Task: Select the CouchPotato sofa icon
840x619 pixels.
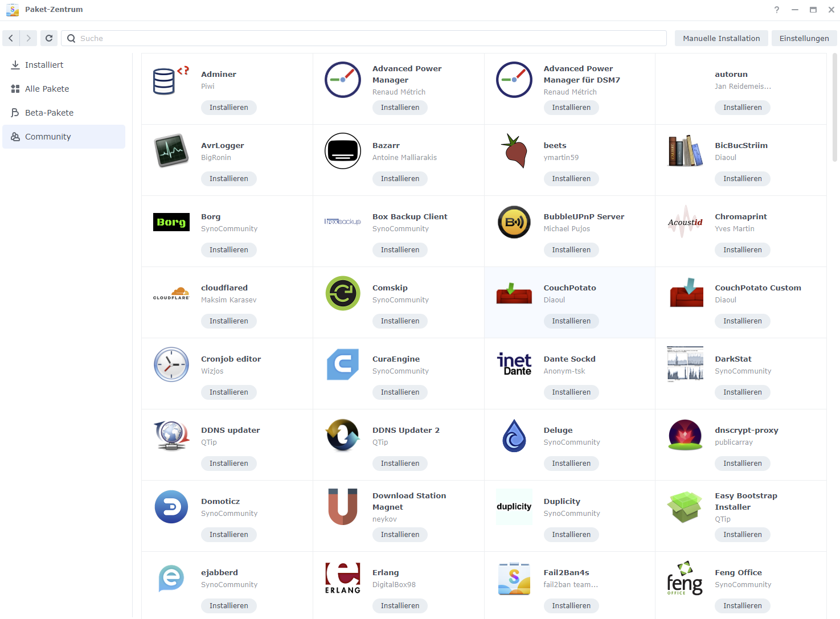Action: pos(514,293)
